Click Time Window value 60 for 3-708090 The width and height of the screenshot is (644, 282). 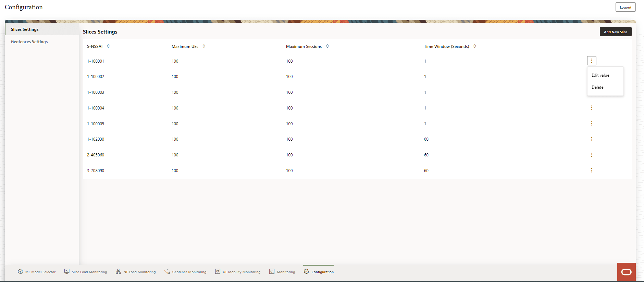coord(426,171)
